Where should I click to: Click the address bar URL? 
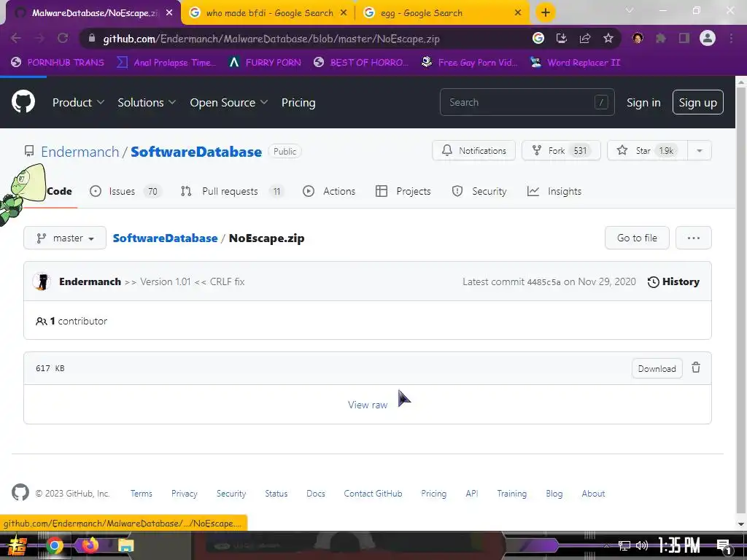click(x=271, y=39)
